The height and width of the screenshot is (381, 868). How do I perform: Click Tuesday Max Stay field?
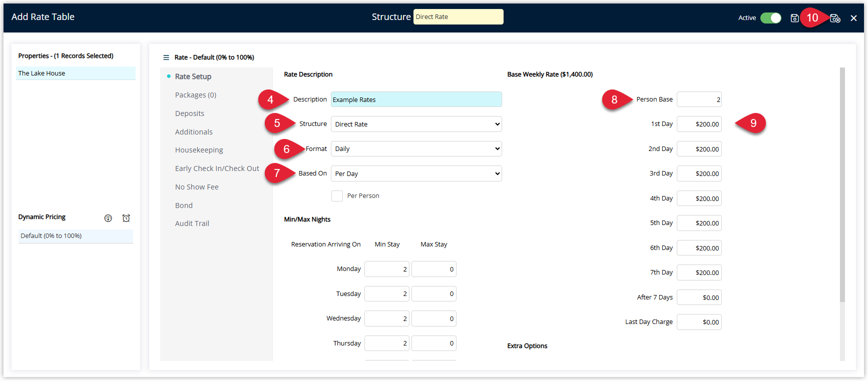click(x=433, y=293)
